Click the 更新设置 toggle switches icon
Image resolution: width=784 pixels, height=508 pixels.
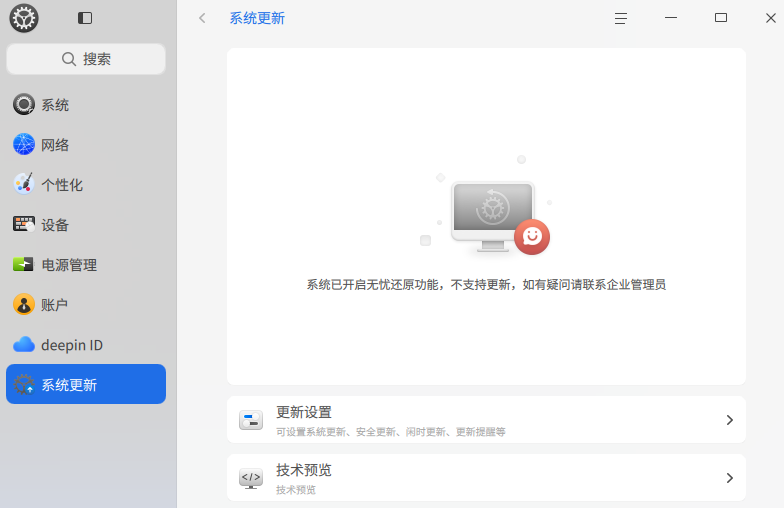pos(250,420)
